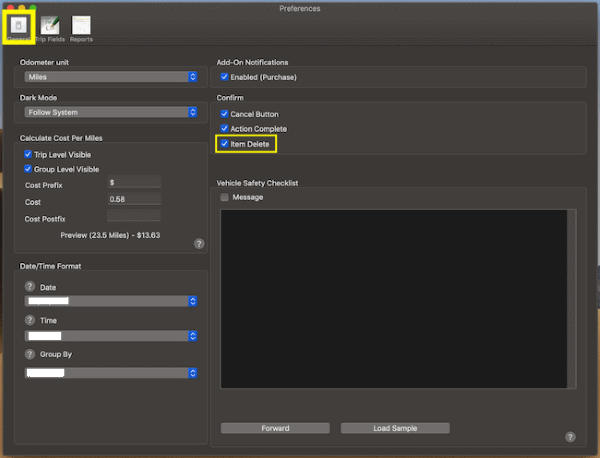Open the General preferences pane

18,26
